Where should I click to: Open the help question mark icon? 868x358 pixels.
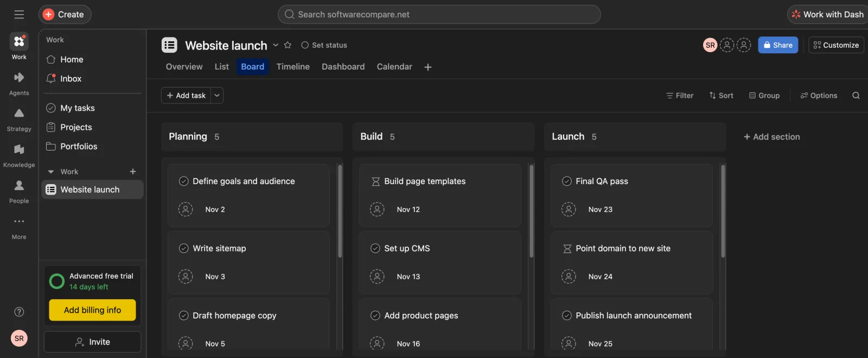click(19, 312)
